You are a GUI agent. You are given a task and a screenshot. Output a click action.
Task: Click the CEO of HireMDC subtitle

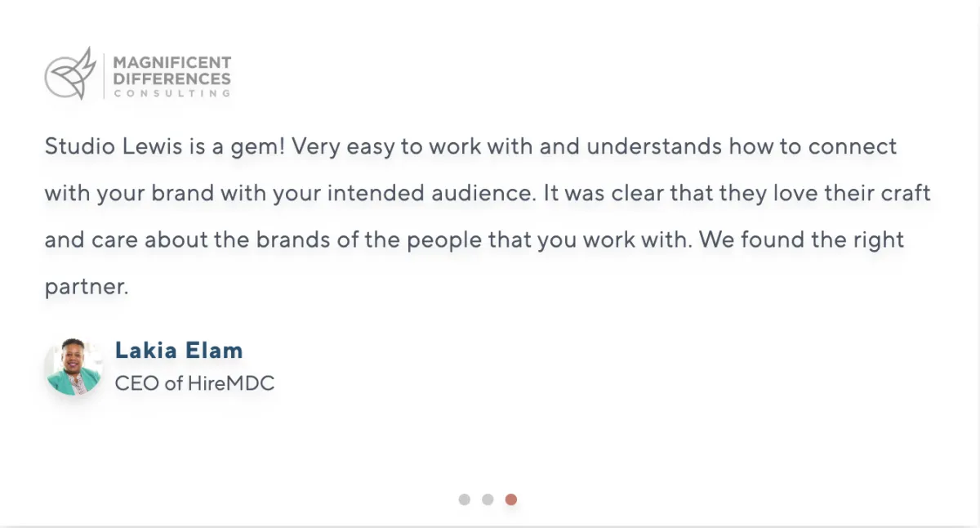[x=194, y=383]
